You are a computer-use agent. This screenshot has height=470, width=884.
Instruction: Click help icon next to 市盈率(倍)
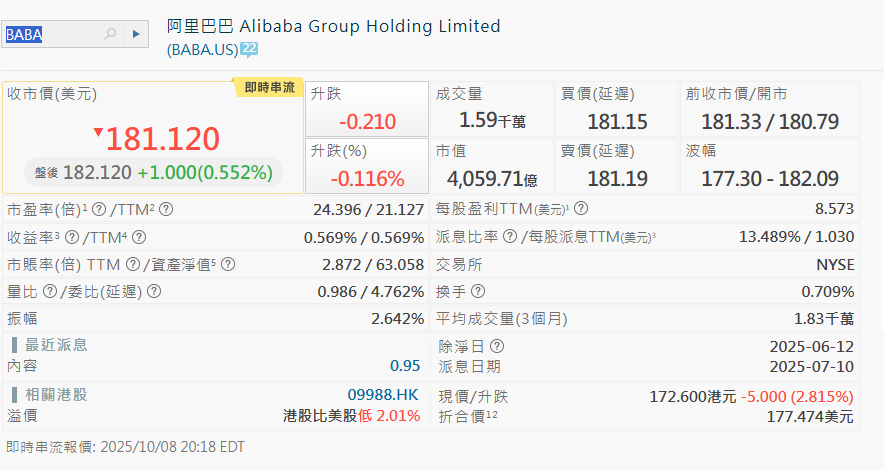(99, 210)
